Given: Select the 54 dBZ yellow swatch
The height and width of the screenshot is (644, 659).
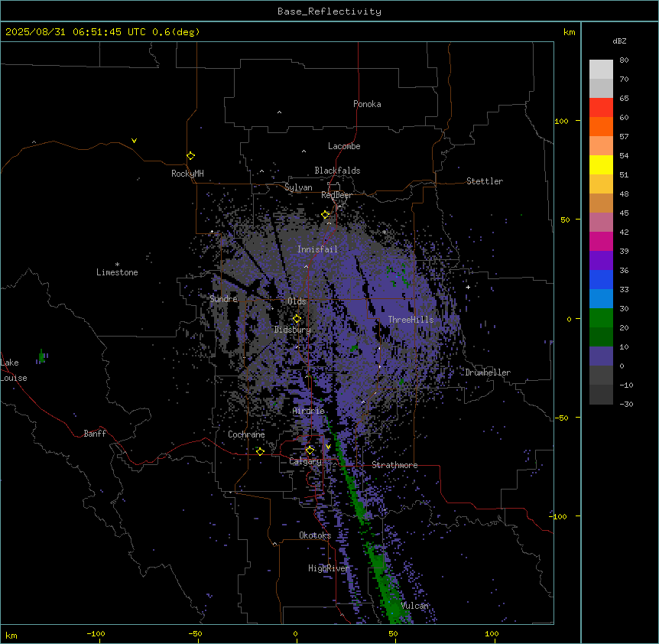Looking at the screenshot, I should tap(601, 164).
